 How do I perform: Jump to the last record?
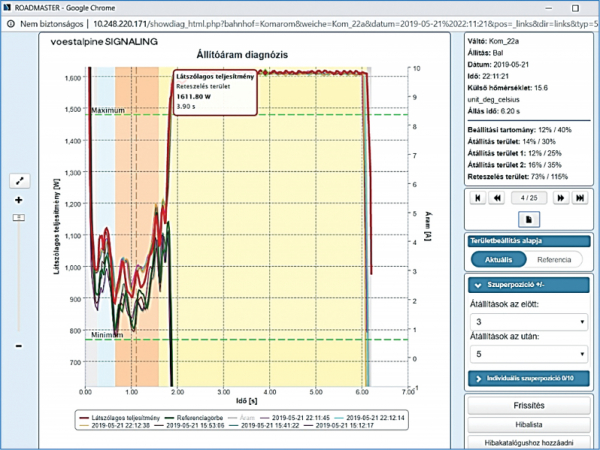[582, 198]
